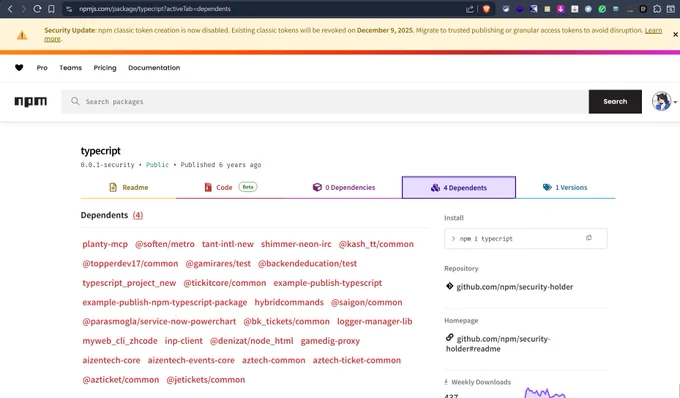
Task: Open the @kash_tt/common package link
Action: point(376,244)
